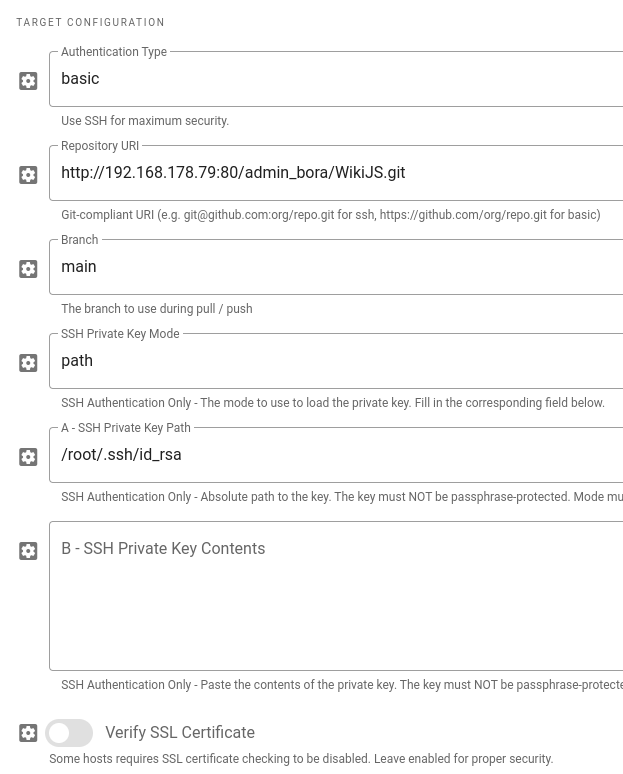Click the gear icon next to Branch
The image size is (623, 774).
pos(28,269)
